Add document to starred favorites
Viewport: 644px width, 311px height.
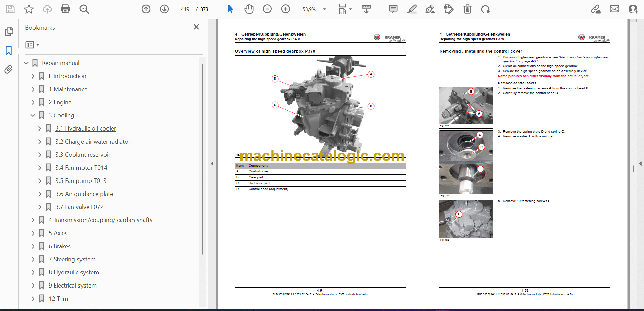[29, 9]
